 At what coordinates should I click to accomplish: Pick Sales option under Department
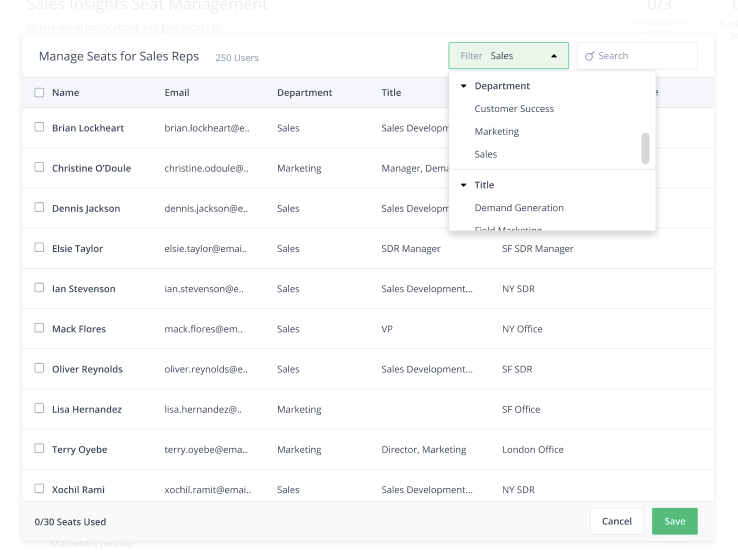point(485,155)
